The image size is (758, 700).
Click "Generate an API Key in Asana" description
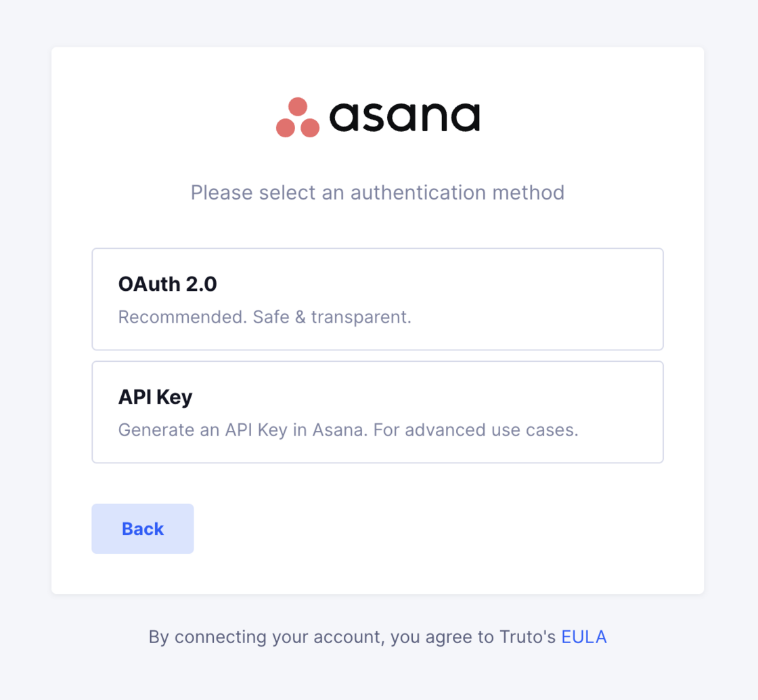(x=243, y=430)
